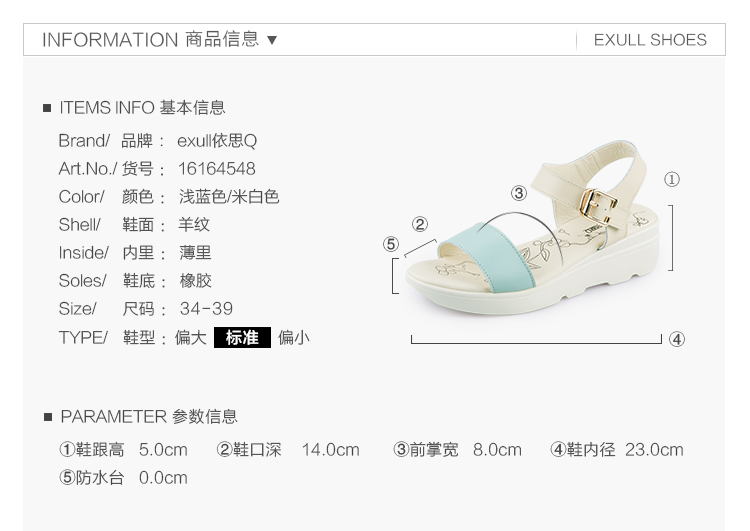Click the ④鞋内径 23.0cm parameter
The width and height of the screenshot is (750, 531).
tap(617, 450)
